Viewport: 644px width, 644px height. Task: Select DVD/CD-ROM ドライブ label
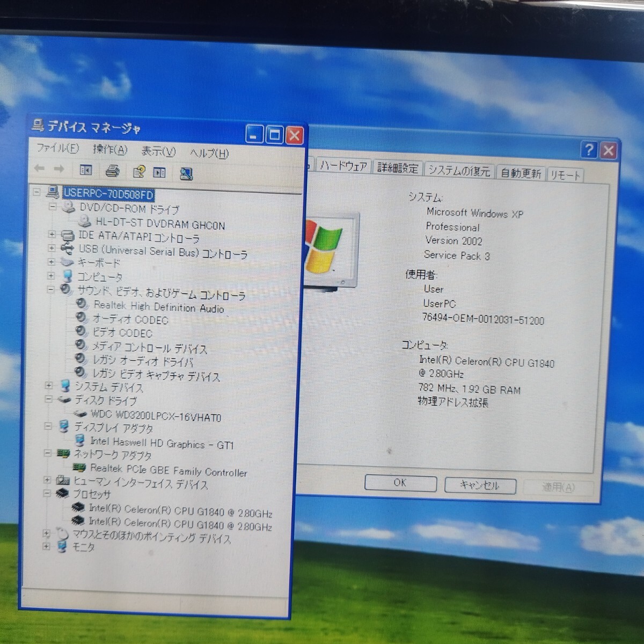pyautogui.click(x=129, y=208)
